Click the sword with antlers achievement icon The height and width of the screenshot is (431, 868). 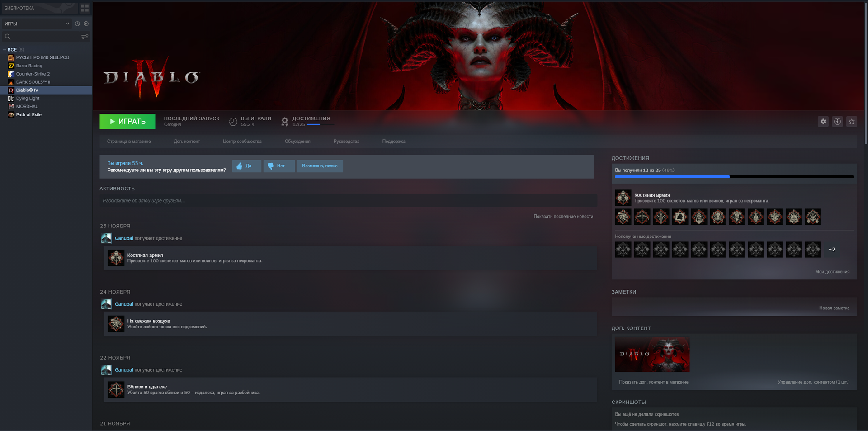tap(661, 217)
